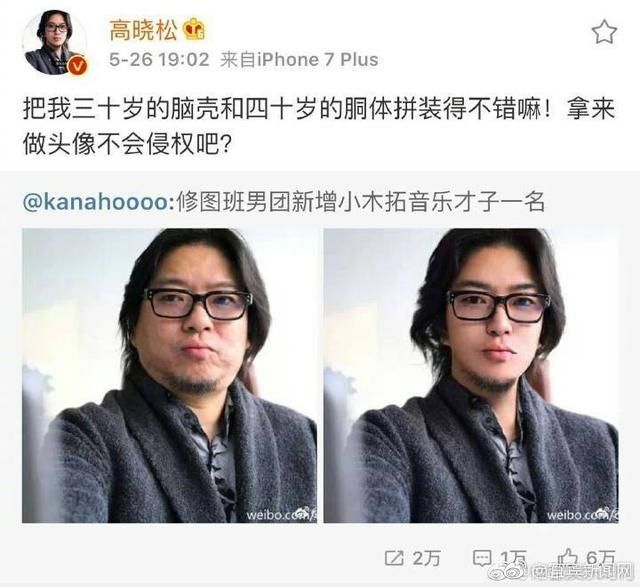Click the 6万 like count

pyautogui.click(x=601, y=557)
